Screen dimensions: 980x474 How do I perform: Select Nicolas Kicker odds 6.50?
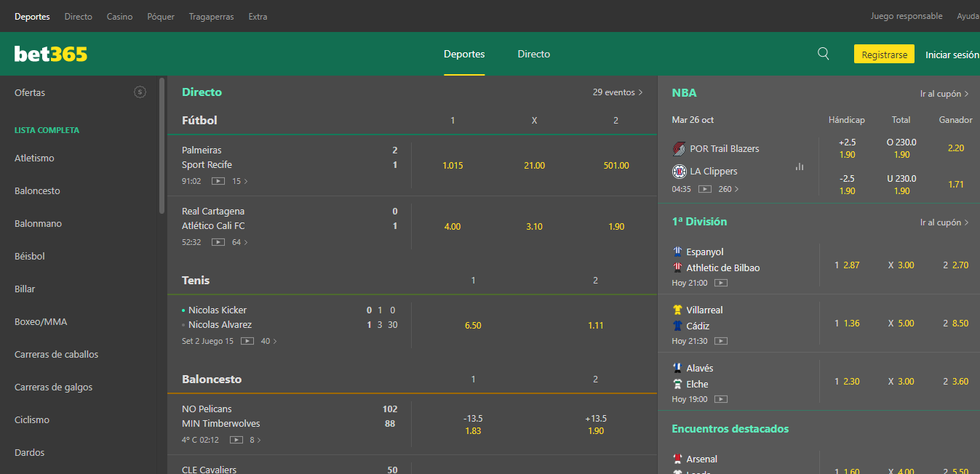[x=473, y=325]
